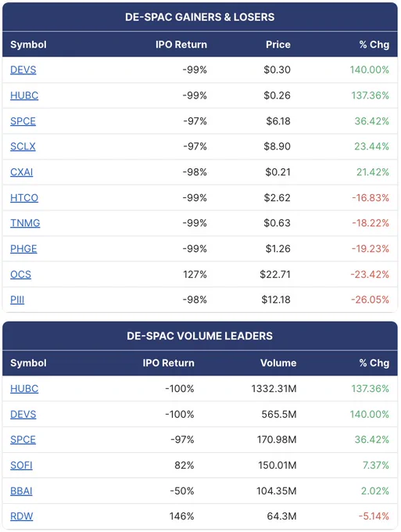Click IPO Return header in Gainers & Losers
Viewport: 401px width, 532px height.
(181, 45)
